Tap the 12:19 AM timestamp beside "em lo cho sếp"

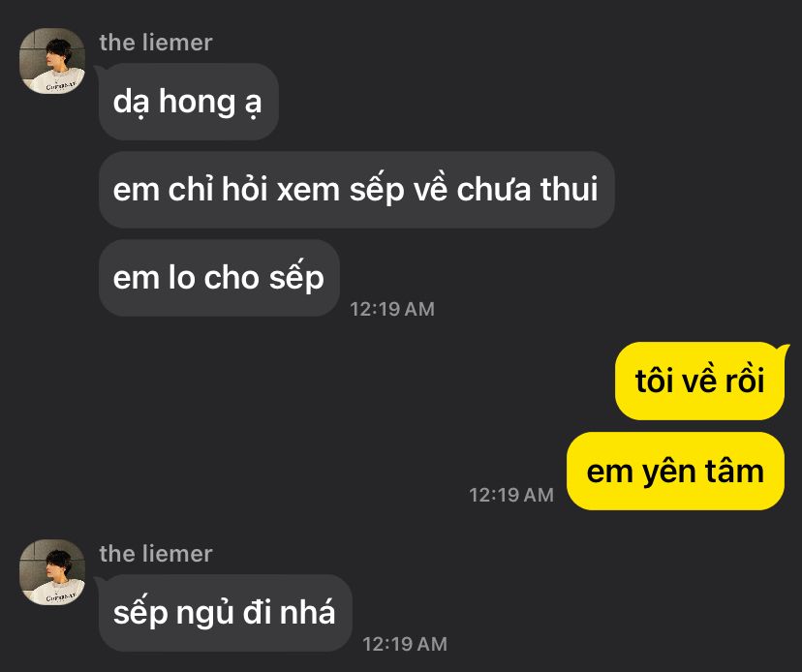click(x=392, y=309)
